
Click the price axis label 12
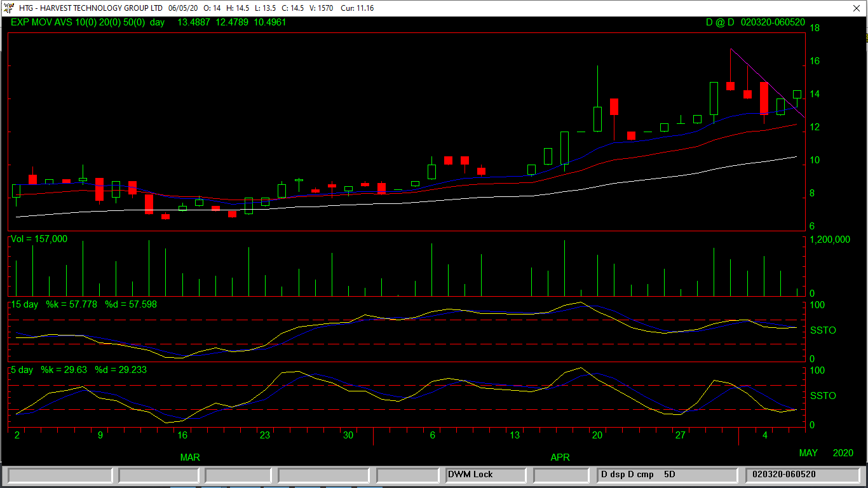click(x=814, y=128)
